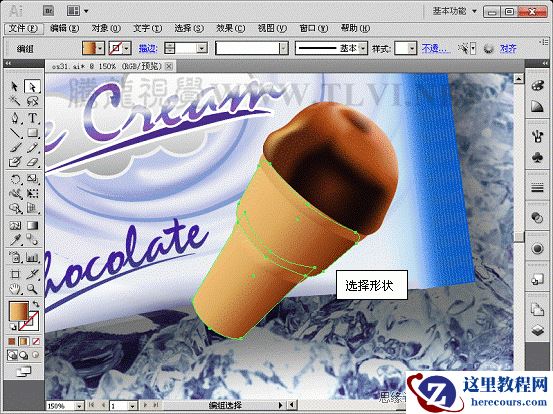
Task: Open the artboard number dropdown
Action: (x=132, y=406)
